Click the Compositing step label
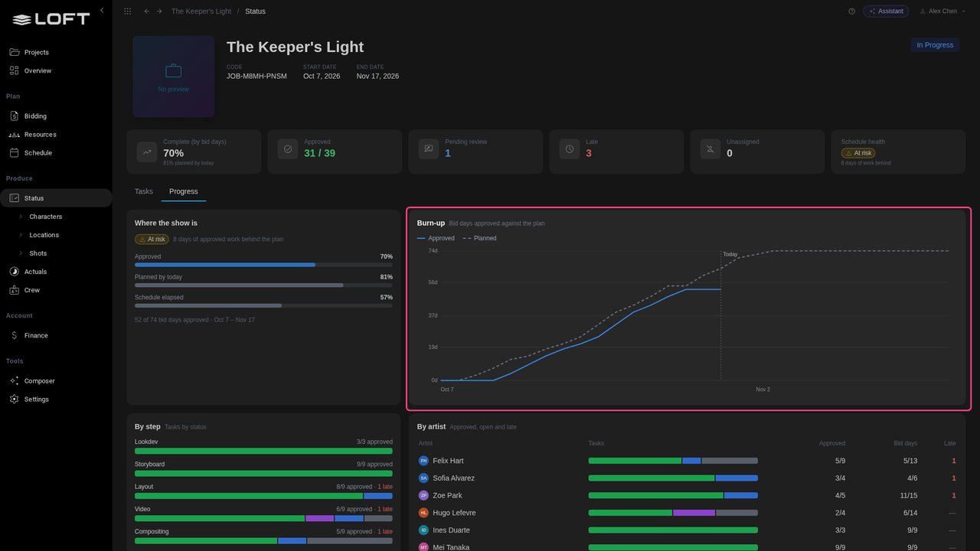 pos(152,532)
